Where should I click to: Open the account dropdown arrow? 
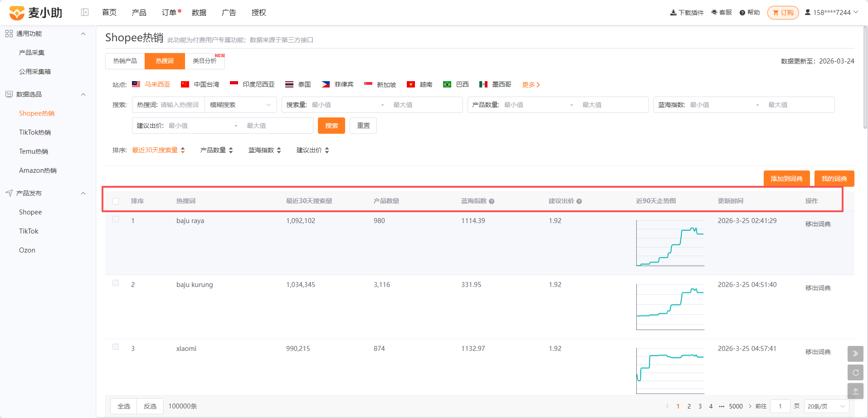tap(856, 12)
